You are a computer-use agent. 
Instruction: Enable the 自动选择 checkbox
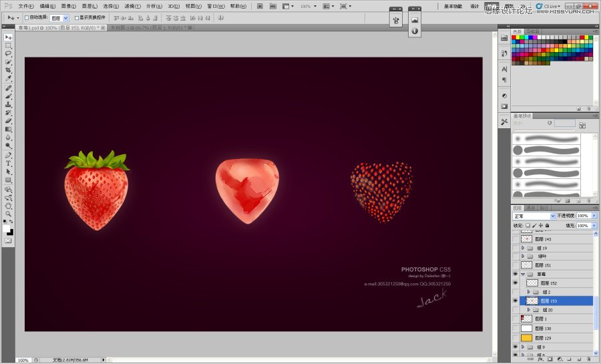[27, 17]
